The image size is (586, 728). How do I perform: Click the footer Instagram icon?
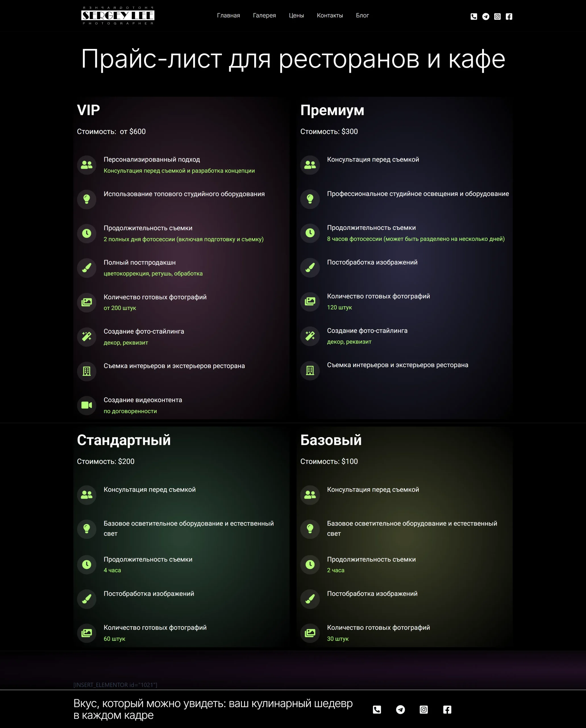point(424,710)
